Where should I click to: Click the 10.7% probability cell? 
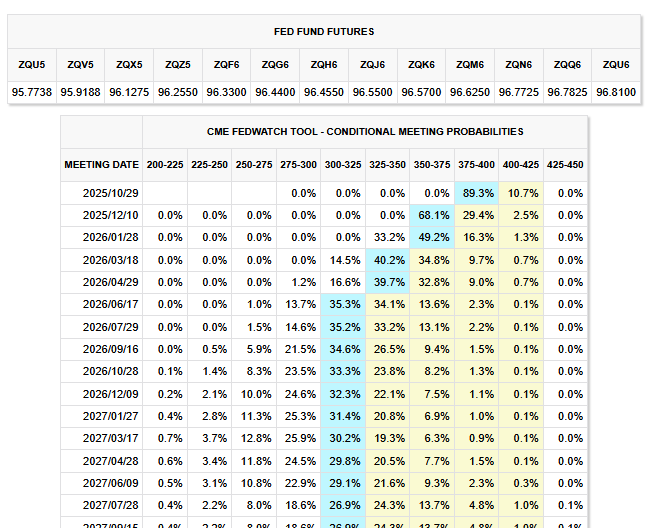point(520,193)
